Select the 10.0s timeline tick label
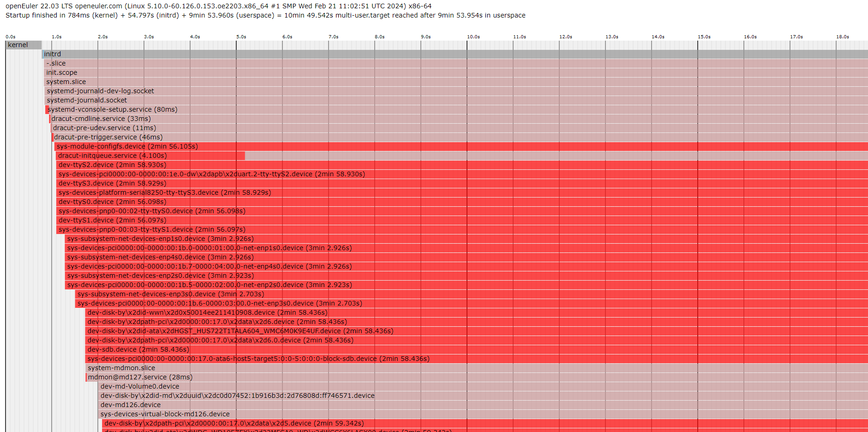Image resolution: width=868 pixels, height=432 pixels. [x=473, y=36]
